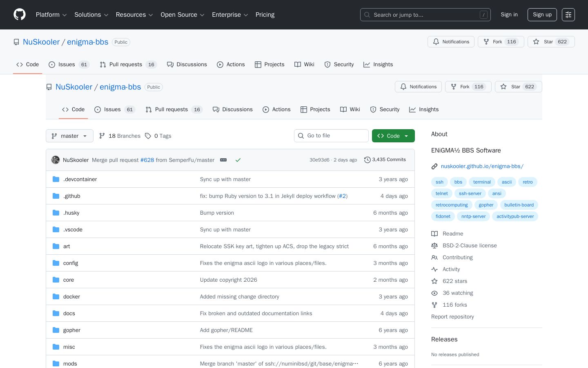
Task: Click the green commit status checkmark
Action: click(x=238, y=160)
